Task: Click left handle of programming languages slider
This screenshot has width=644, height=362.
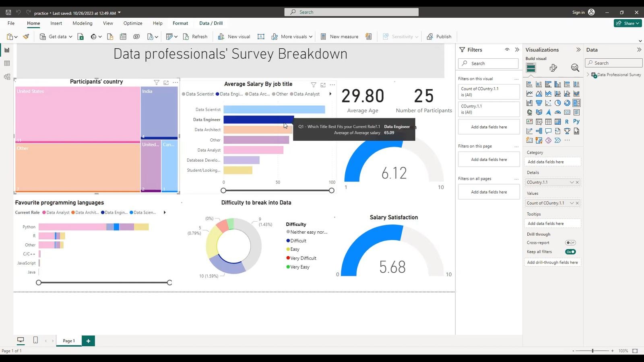Action: (x=39, y=283)
